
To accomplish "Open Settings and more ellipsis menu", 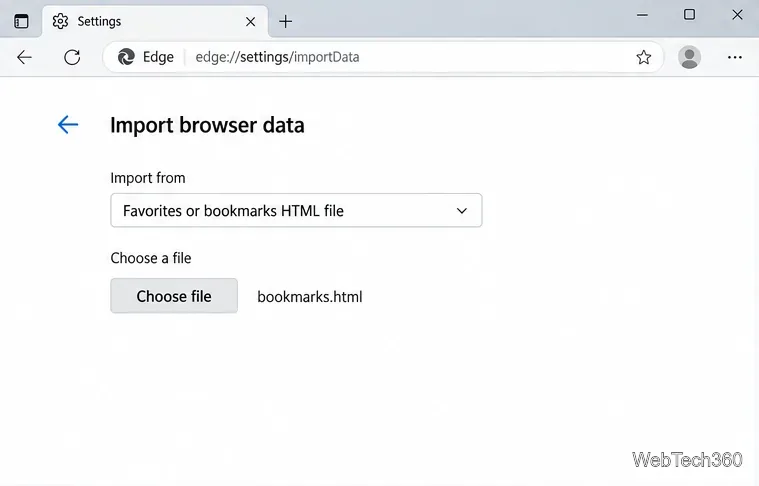I will point(735,57).
